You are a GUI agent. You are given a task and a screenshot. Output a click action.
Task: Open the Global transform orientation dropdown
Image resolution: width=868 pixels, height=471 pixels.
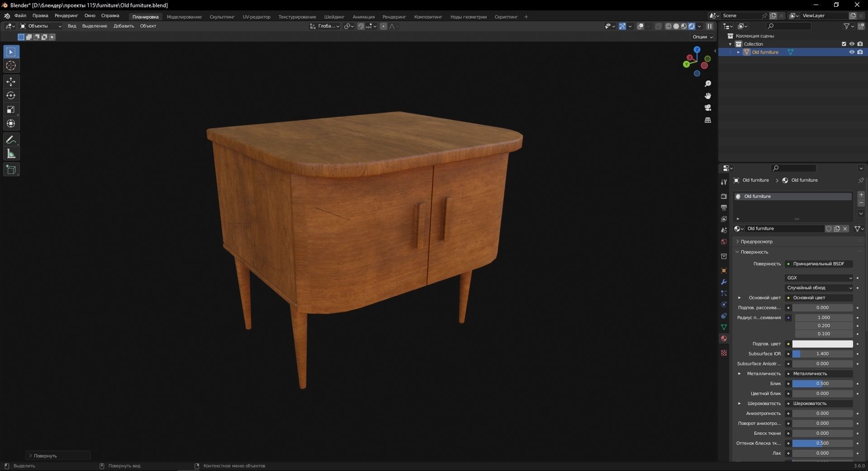pyautogui.click(x=324, y=26)
